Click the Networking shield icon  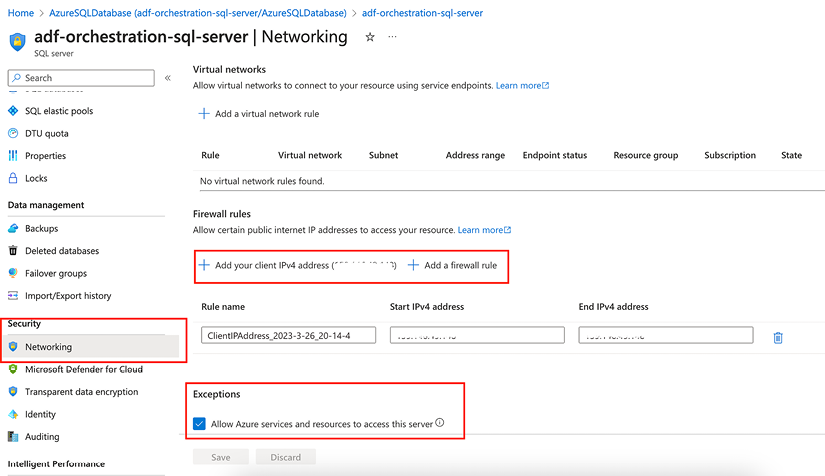13,347
